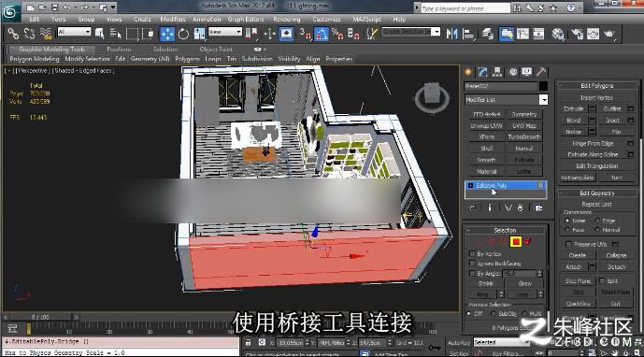Open the MAXScript menu
644x357 pixels.
pos(366,20)
